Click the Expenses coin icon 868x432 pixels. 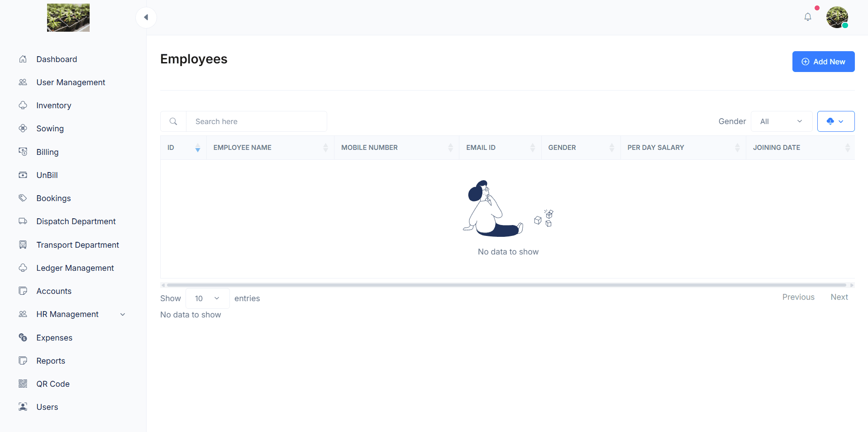pyautogui.click(x=23, y=338)
